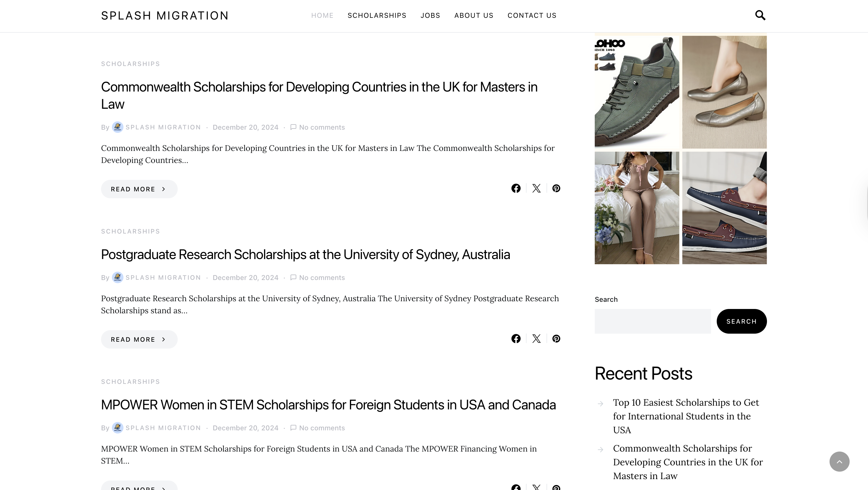Share Commonwealth Scholarships post on X
Viewport: 868px width, 490px height.
click(x=536, y=188)
